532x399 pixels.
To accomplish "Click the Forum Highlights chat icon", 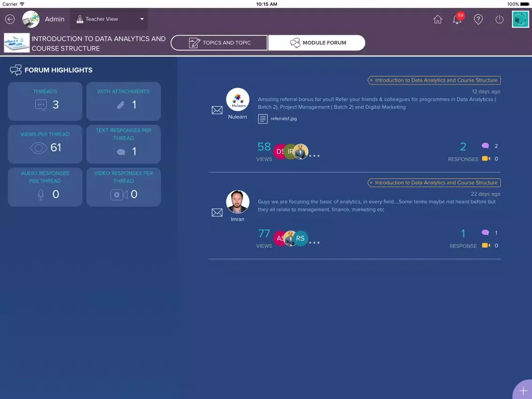I will tap(15, 70).
